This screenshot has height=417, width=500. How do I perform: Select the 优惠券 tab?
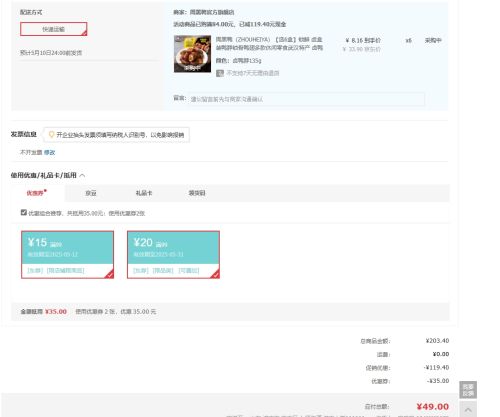[x=36, y=193]
